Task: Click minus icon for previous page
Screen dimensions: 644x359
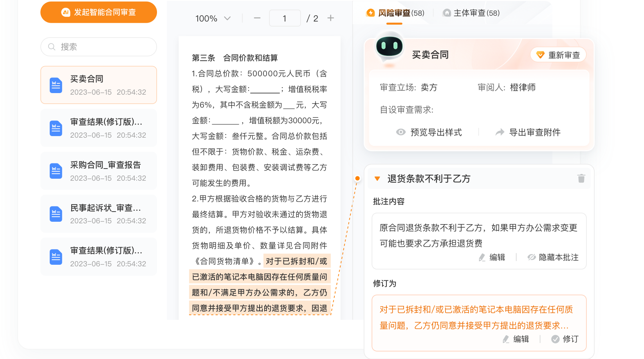Action: pos(257,18)
